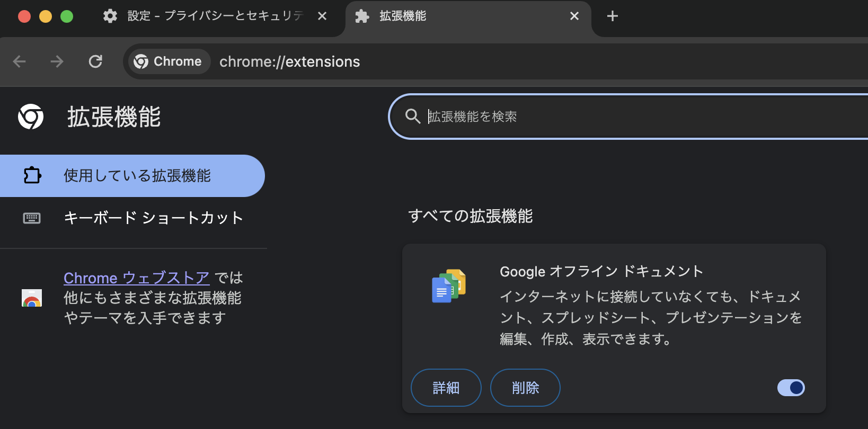Click 削除 to remove the extension
The image size is (868, 429).
tap(525, 388)
